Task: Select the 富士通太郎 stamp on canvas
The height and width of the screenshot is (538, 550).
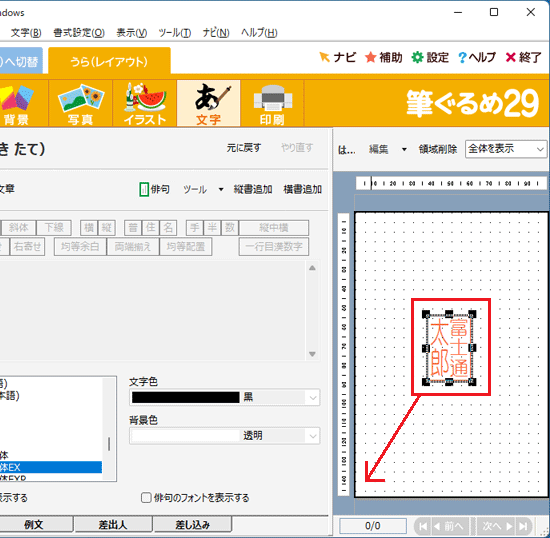Action: 449,348
